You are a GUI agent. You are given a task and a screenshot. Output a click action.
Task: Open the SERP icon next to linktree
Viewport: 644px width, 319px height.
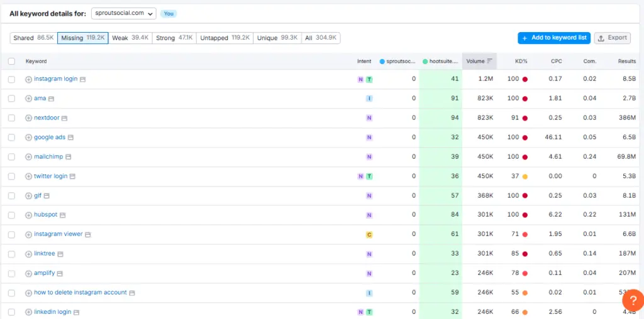pyautogui.click(x=60, y=254)
